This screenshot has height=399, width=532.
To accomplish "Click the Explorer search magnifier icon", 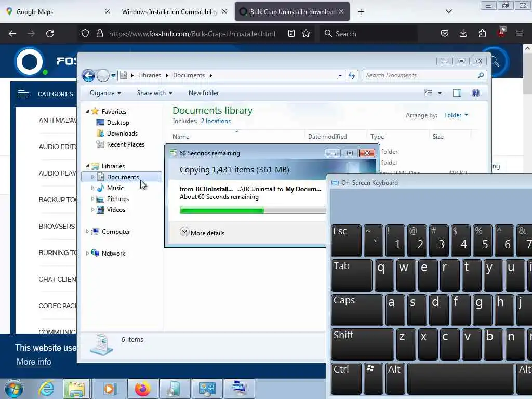I will 481,75.
